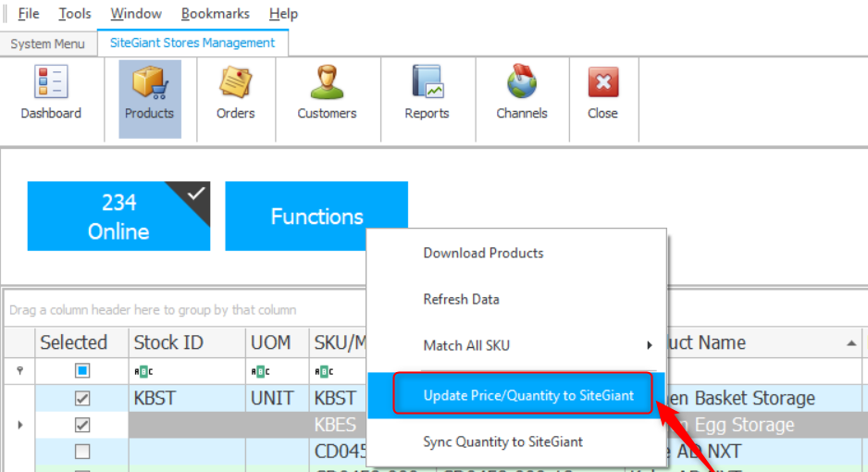Click the Basket Storage product name cell
The height and width of the screenshot is (472, 868).
pyautogui.click(x=764, y=398)
